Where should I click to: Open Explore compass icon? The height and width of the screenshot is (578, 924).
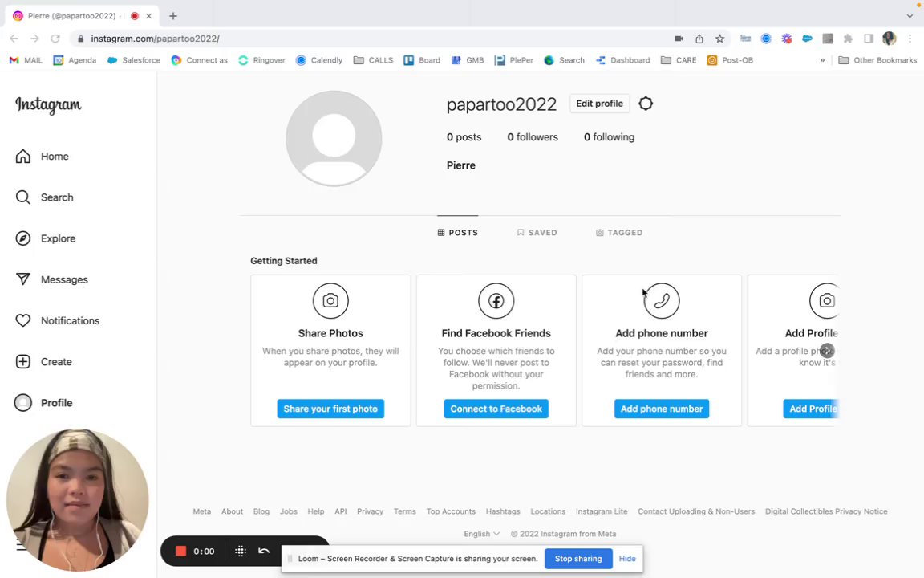coord(23,238)
